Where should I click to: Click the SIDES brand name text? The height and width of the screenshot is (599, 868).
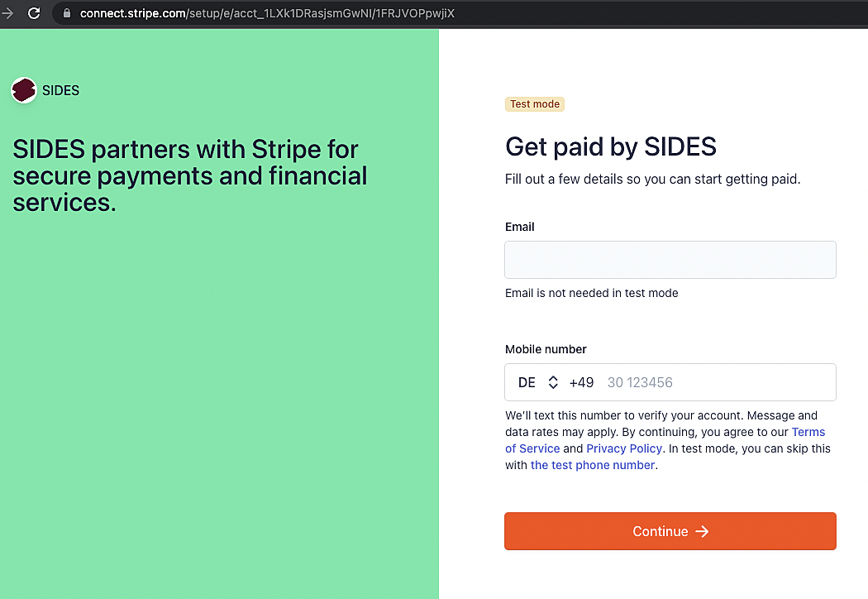tap(61, 90)
